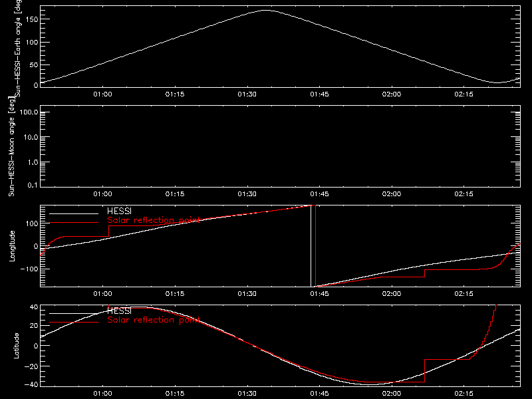
Task: Click the -100 tick on Longitude axis
Action: coord(29,269)
